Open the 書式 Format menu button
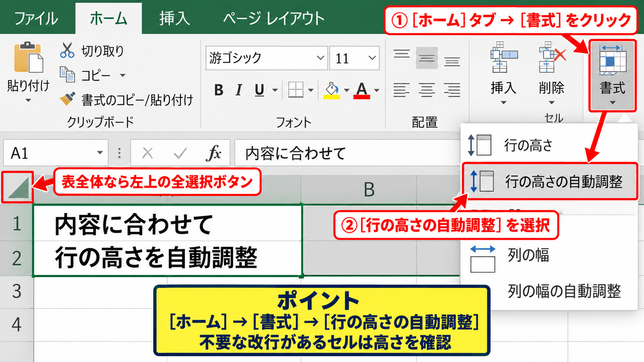This screenshot has width=644, height=362. (x=612, y=75)
